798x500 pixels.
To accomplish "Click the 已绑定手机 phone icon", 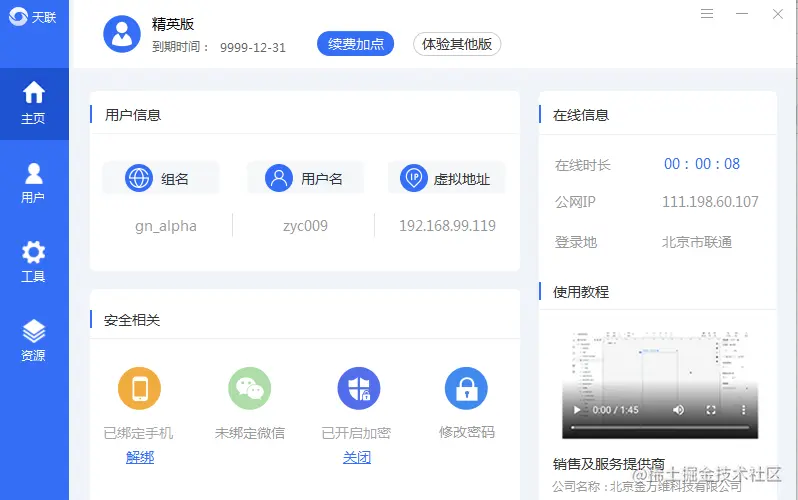I will click(139, 388).
